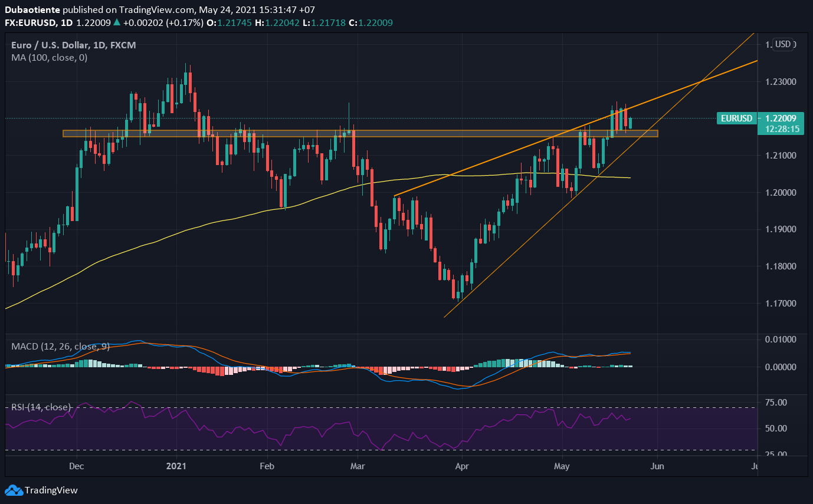Click the TradingView cloud logo icon
This screenshot has width=813, height=504.
(14, 490)
